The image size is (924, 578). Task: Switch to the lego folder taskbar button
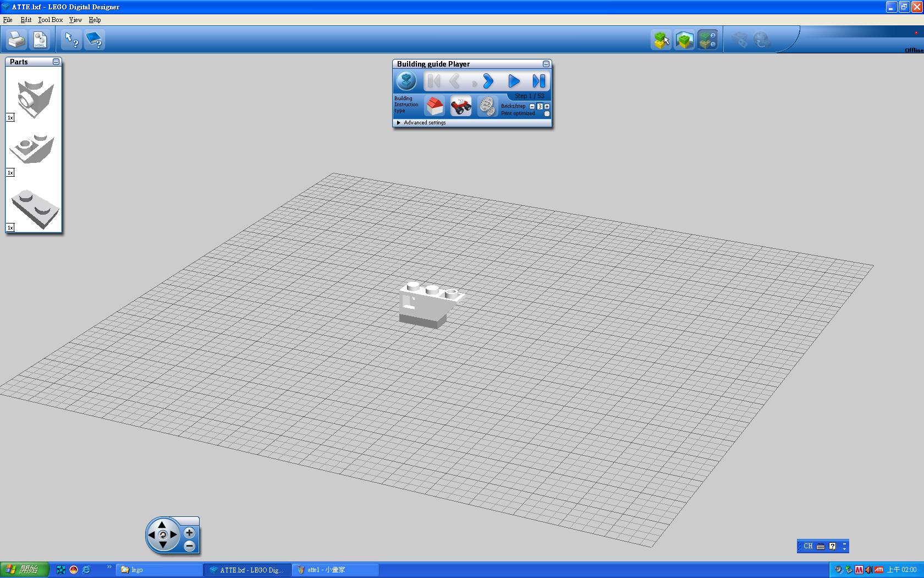(159, 570)
